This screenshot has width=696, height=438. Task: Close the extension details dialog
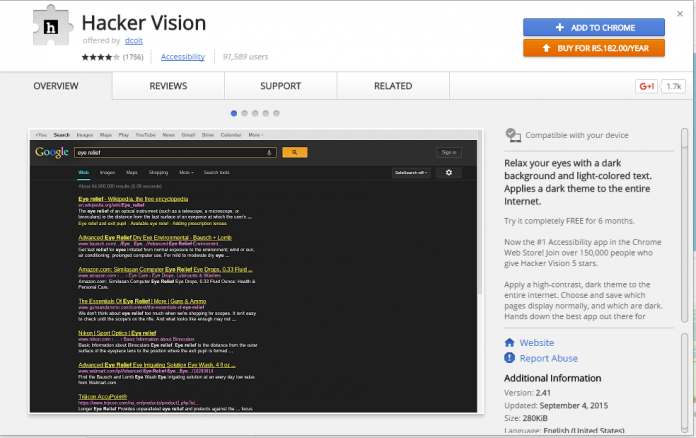tap(680, 14)
